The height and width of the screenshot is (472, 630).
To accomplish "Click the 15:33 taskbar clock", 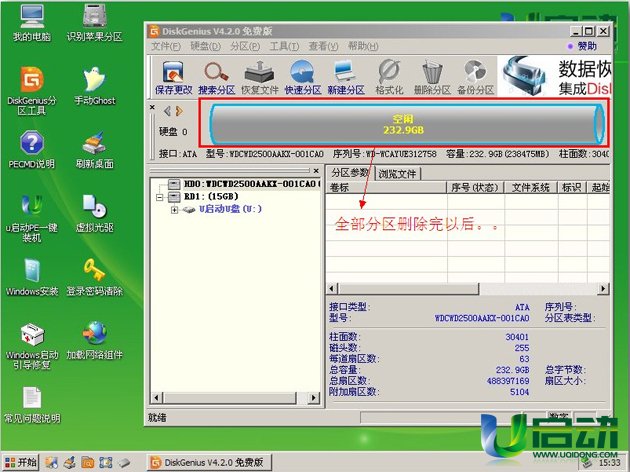I will (610, 463).
